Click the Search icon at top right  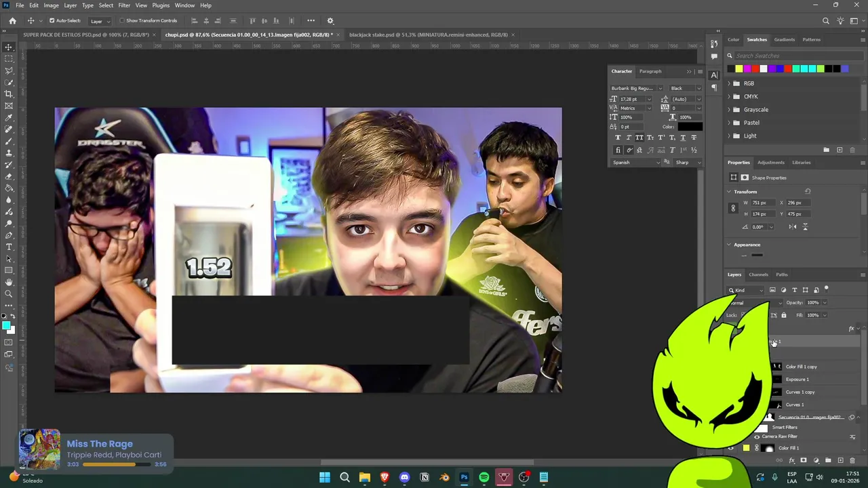825,21
